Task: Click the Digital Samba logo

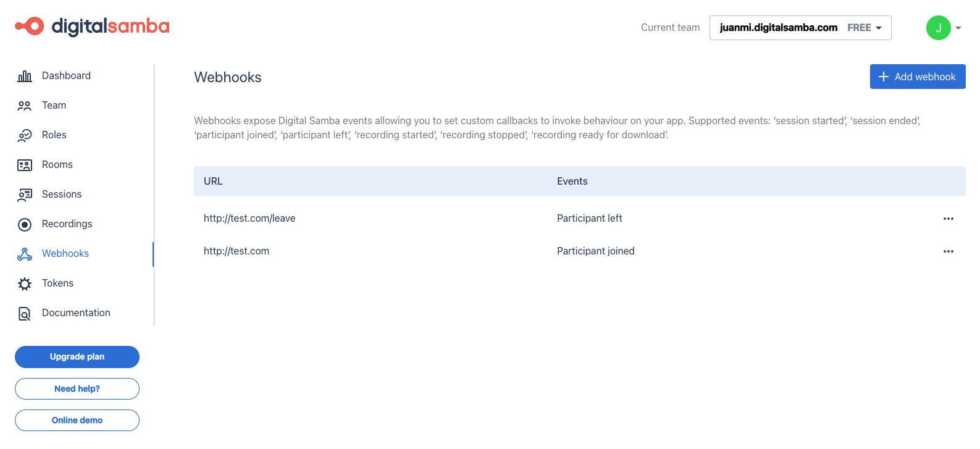Action: (92, 27)
